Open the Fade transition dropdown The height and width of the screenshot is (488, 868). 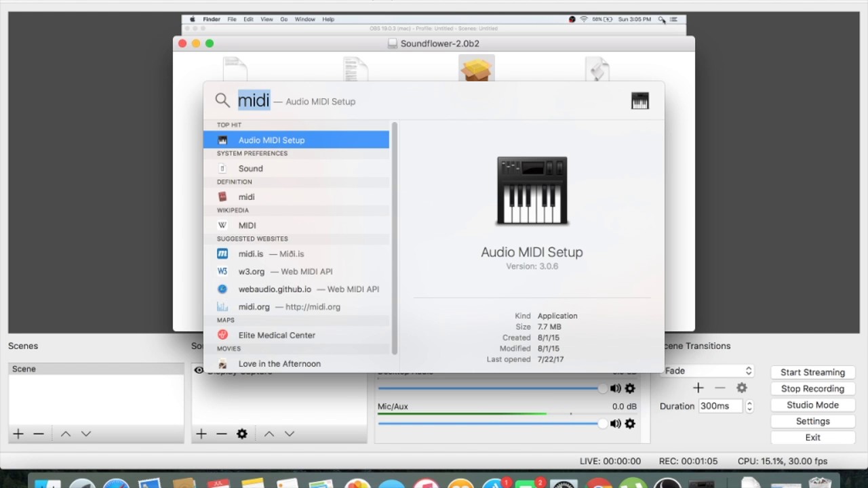(x=708, y=371)
